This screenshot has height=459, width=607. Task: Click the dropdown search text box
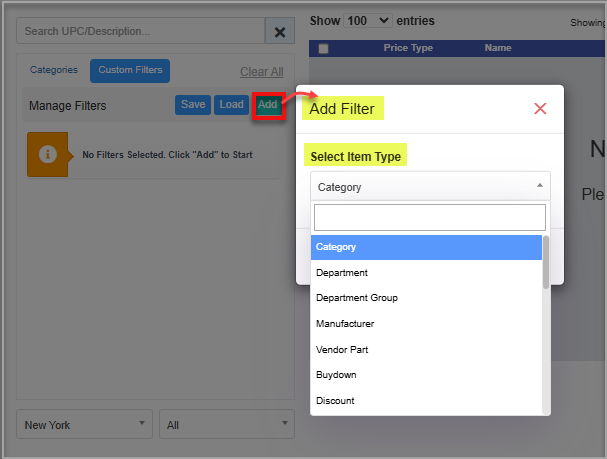coord(430,217)
